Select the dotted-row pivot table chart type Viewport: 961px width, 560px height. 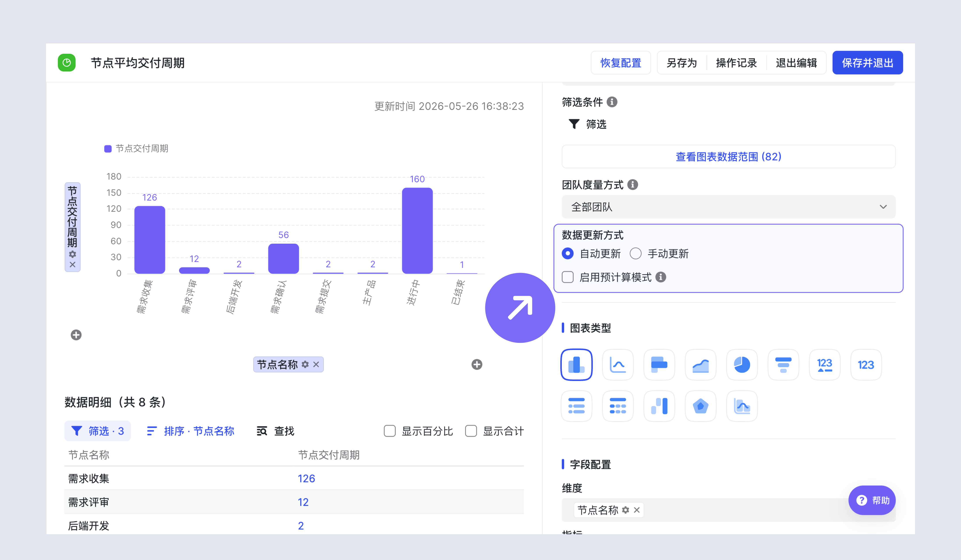pos(618,406)
